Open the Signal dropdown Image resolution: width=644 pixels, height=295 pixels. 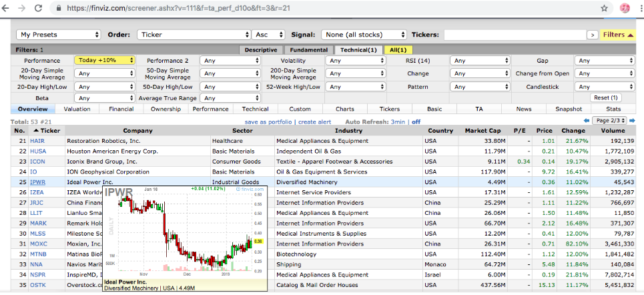(x=364, y=35)
